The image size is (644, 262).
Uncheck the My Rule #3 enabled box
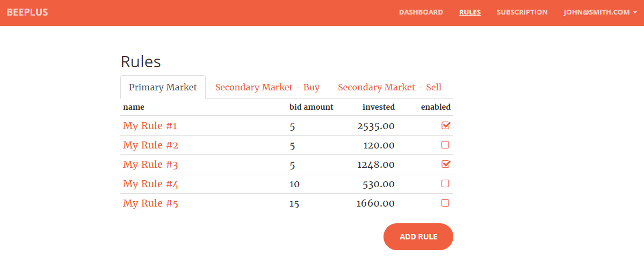pyautogui.click(x=445, y=164)
